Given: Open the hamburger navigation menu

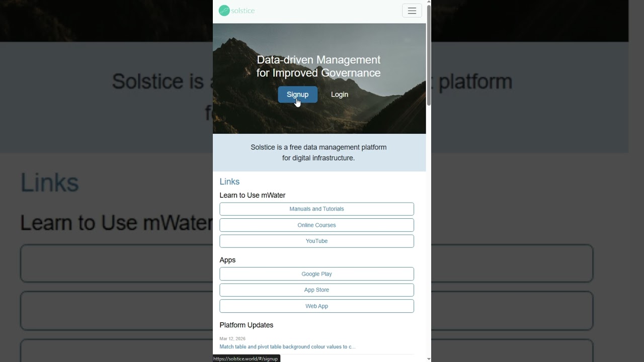Looking at the screenshot, I should pos(412,11).
